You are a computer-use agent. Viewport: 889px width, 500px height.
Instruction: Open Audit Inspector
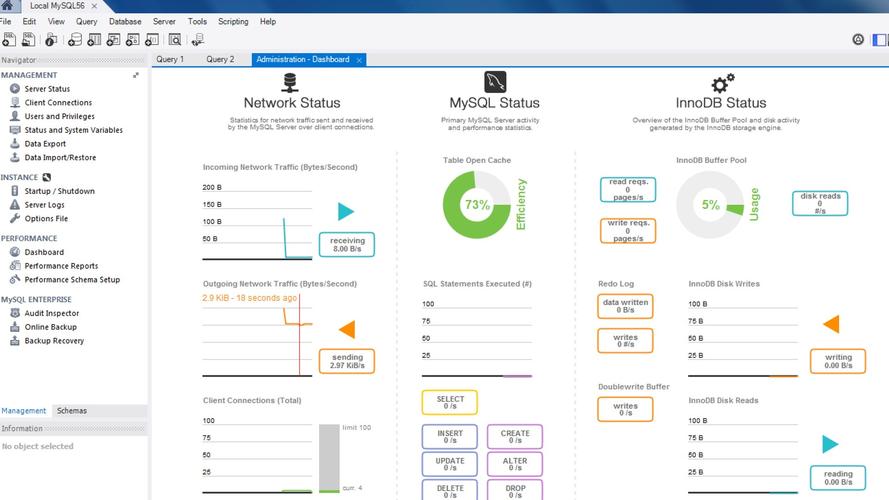pos(52,313)
